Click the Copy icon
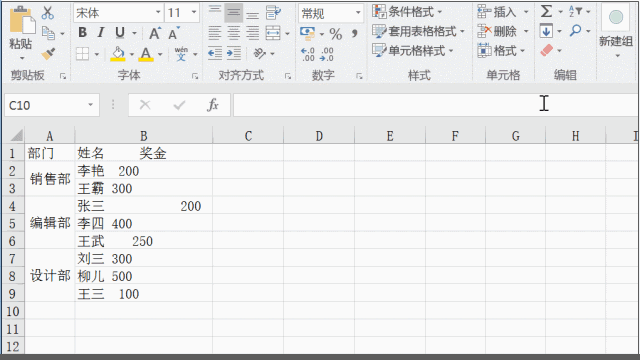 (48, 33)
